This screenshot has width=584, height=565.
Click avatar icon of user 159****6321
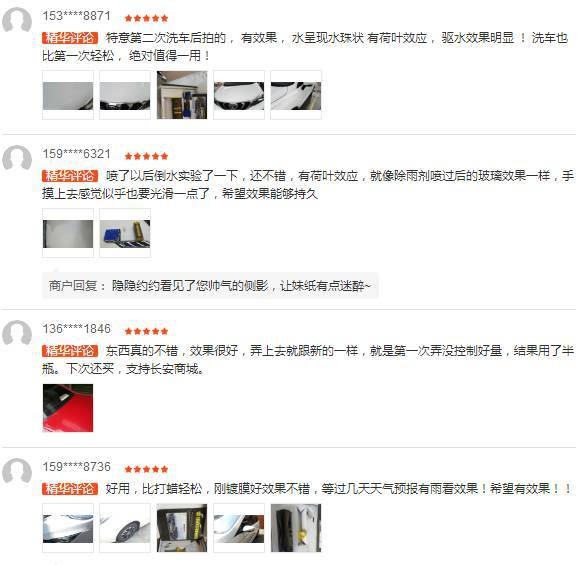(x=17, y=158)
